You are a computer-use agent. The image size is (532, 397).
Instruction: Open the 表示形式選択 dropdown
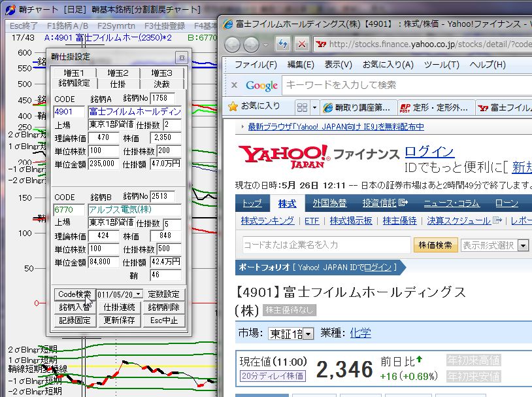[x=524, y=245]
